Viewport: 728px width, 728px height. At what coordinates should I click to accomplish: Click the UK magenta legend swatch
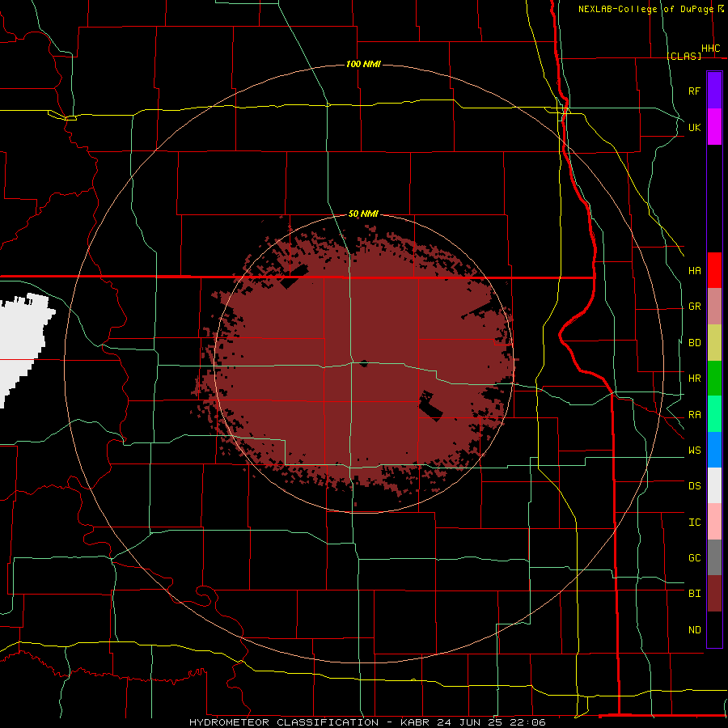click(x=714, y=127)
